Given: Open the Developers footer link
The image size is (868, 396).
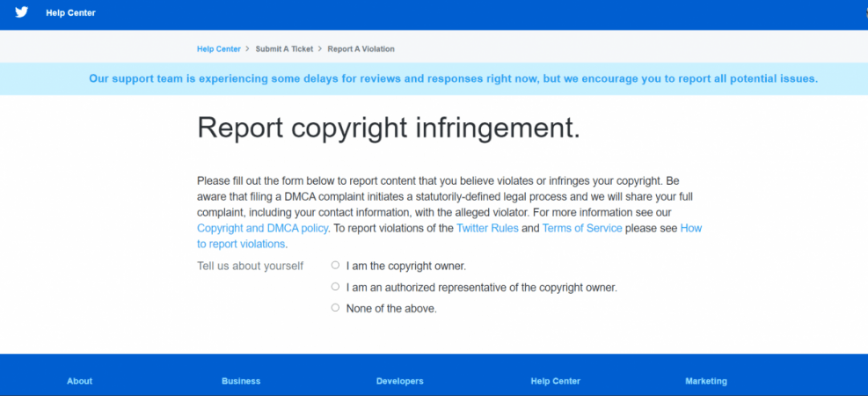Looking at the screenshot, I should pyautogui.click(x=399, y=381).
